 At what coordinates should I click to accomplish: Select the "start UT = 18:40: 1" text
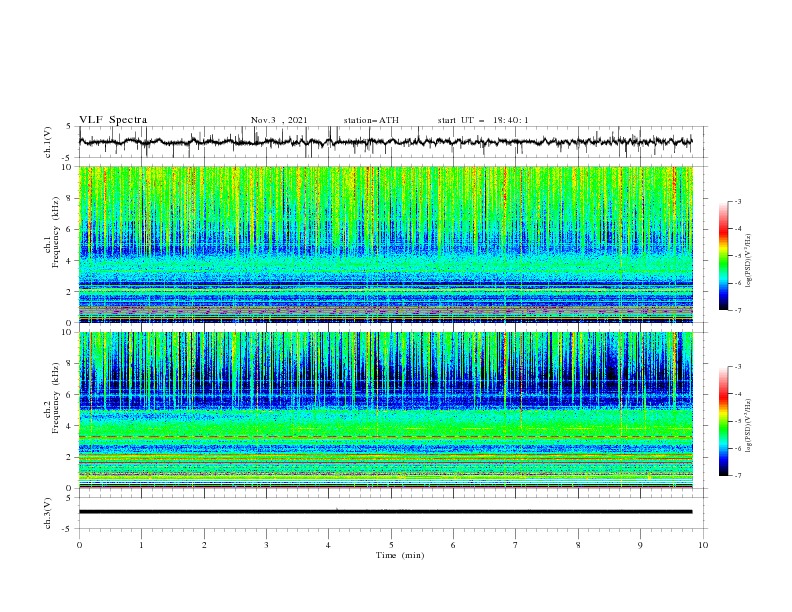tap(483, 120)
